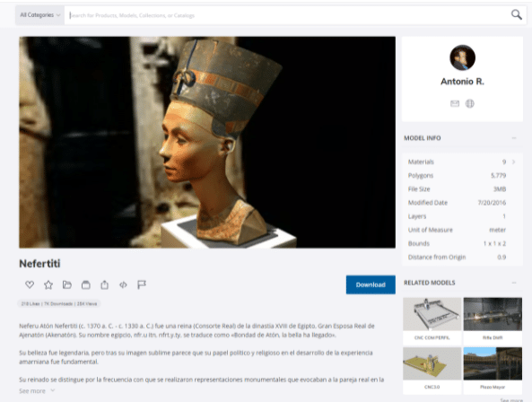Select the Modified Date 7/20/2016
The height and width of the screenshot is (402, 532).
[492, 203]
